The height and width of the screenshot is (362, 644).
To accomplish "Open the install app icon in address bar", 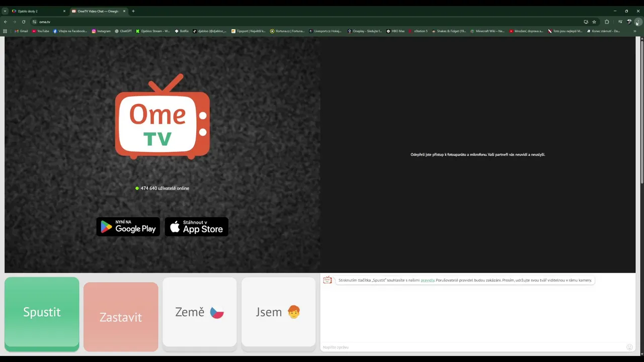I will (586, 22).
